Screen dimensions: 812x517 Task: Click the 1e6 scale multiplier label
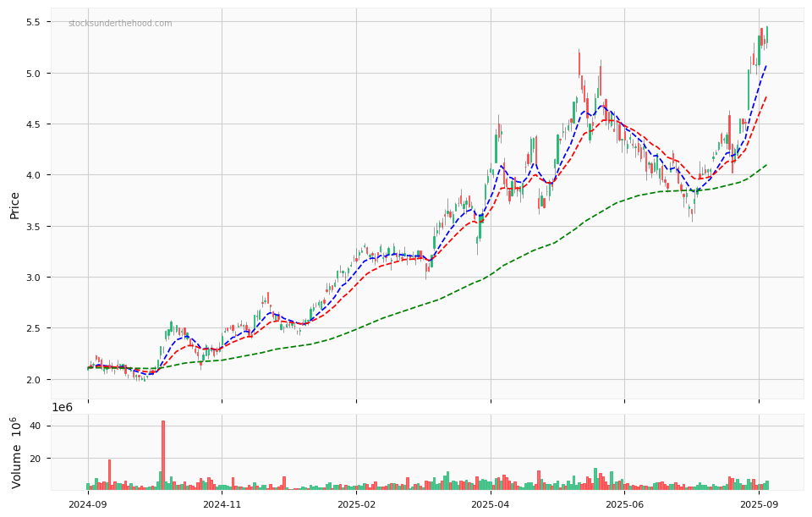[62, 408]
